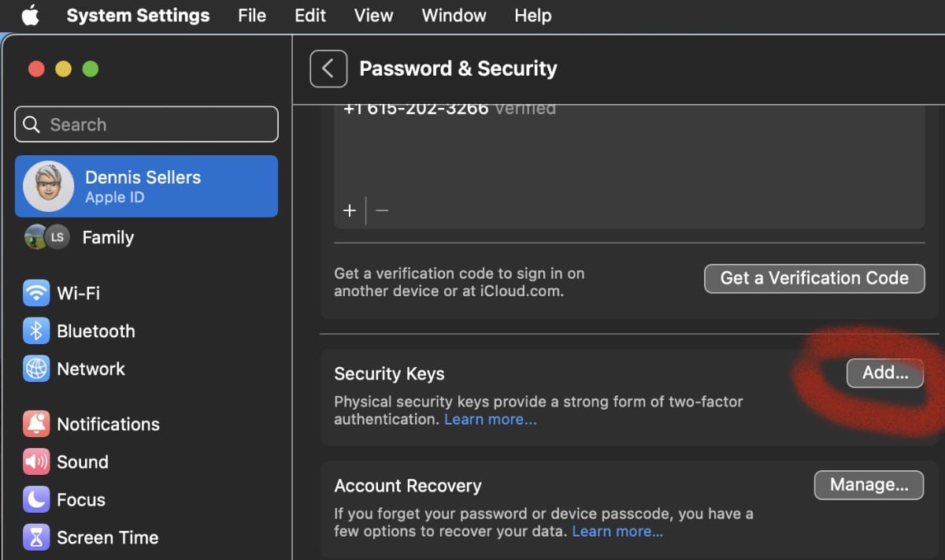The height and width of the screenshot is (560, 945).
Task: Click the Wi-Fi icon in sidebar
Action: (36, 293)
